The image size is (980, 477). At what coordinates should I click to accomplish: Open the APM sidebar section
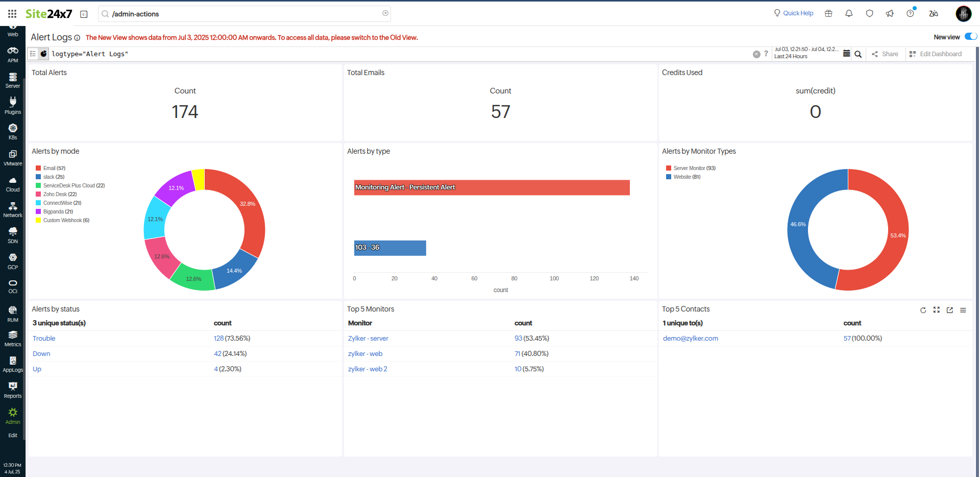coord(13,54)
